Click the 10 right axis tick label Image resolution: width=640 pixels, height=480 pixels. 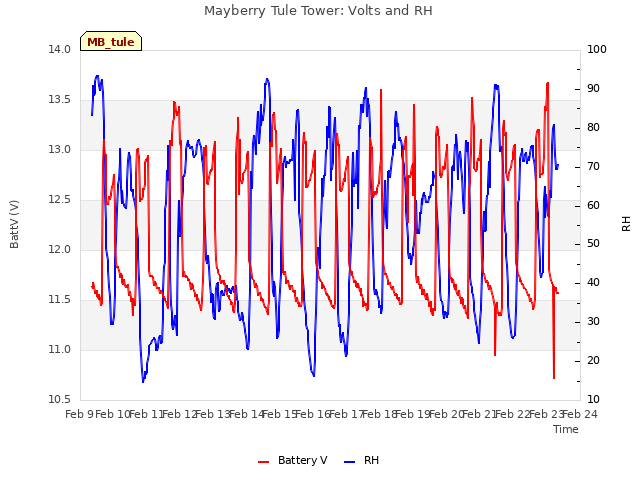[593, 400]
